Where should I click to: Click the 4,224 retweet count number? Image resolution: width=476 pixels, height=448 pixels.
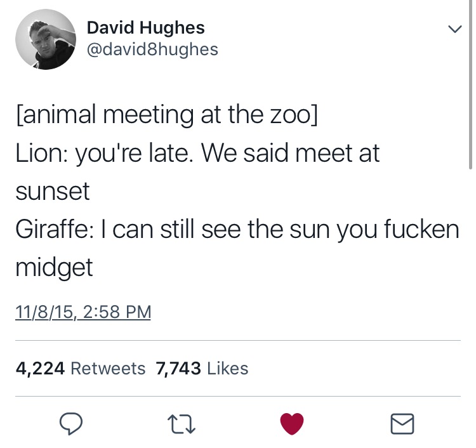39,368
